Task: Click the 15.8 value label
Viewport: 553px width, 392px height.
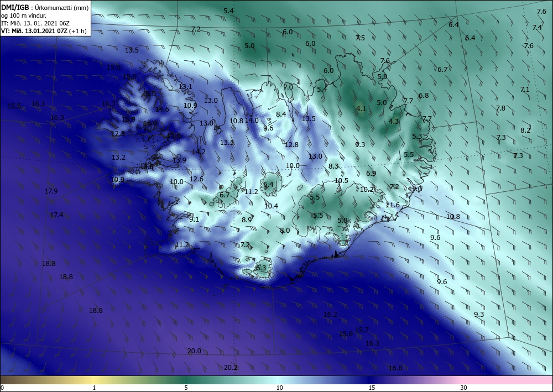Action: point(174,135)
